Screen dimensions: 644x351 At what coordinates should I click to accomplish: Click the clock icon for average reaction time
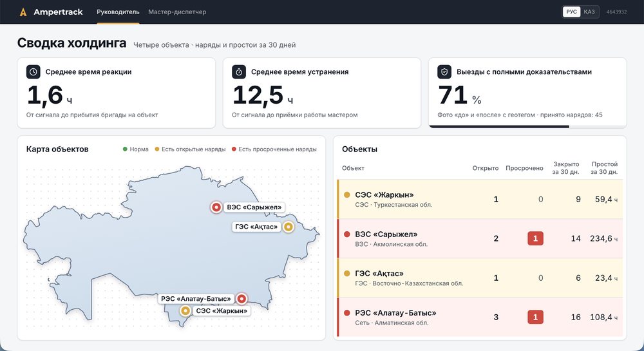[x=33, y=72]
